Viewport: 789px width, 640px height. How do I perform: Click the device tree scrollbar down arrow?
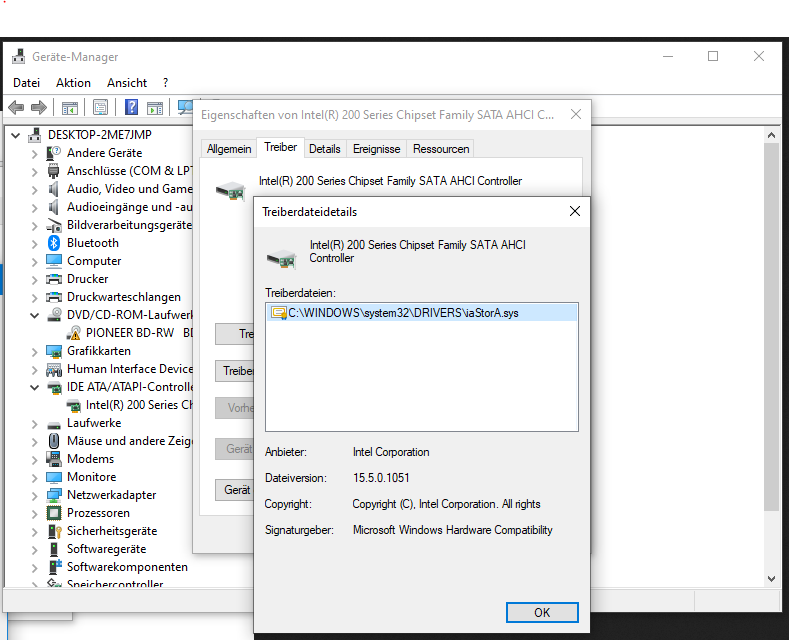click(771, 579)
